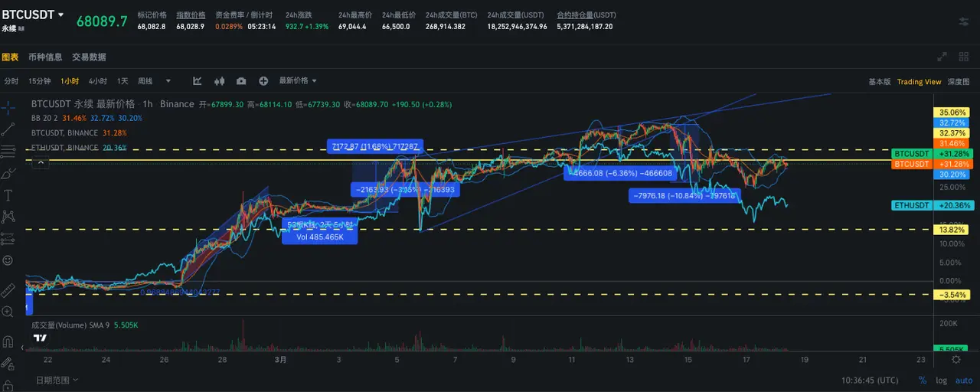The height and width of the screenshot is (392, 980).
Task: Toggle log scale for the chart
Action: pyautogui.click(x=941, y=381)
